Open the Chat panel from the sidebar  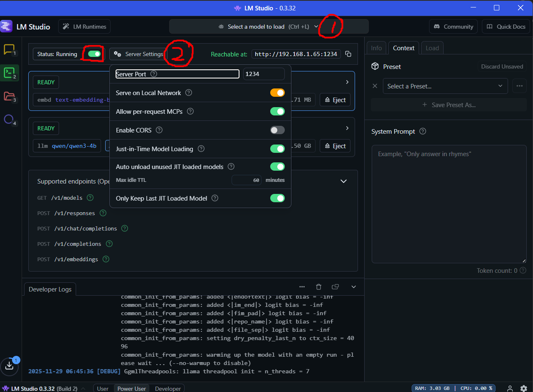(10, 50)
